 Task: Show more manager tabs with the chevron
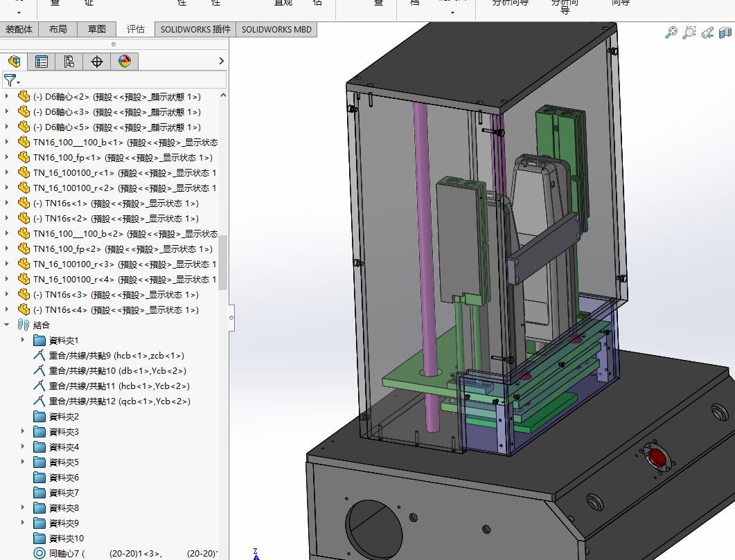222,61
